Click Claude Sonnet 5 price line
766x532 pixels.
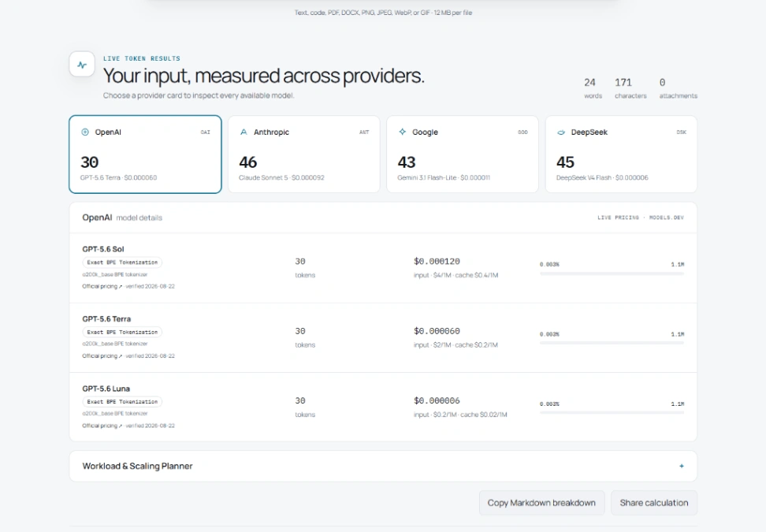click(281, 178)
